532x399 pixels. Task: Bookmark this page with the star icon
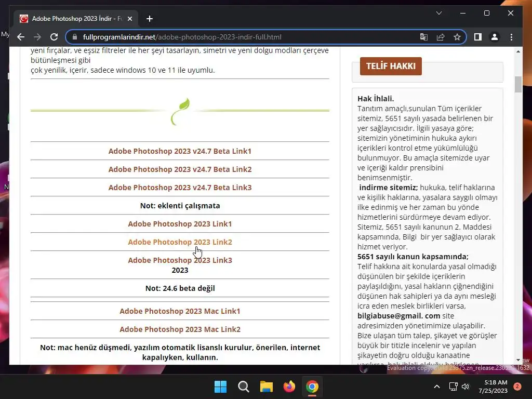point(457,37)
